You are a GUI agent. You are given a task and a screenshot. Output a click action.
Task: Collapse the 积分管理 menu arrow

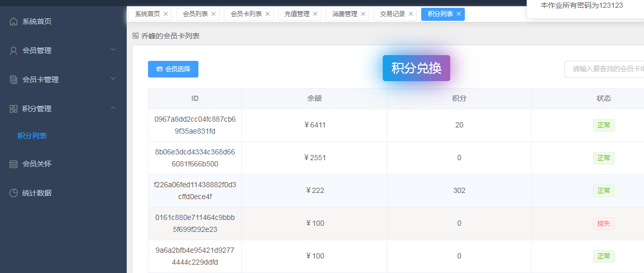point(113,108)
